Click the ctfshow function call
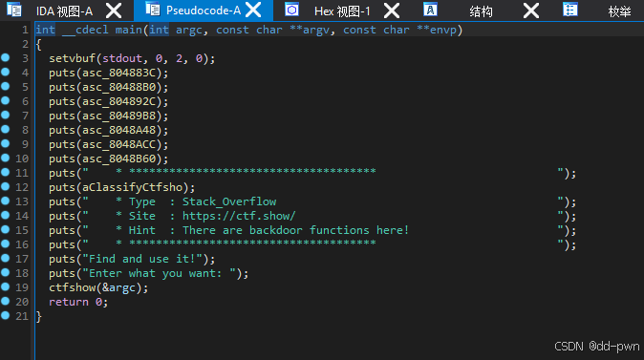 pos(72,287)
